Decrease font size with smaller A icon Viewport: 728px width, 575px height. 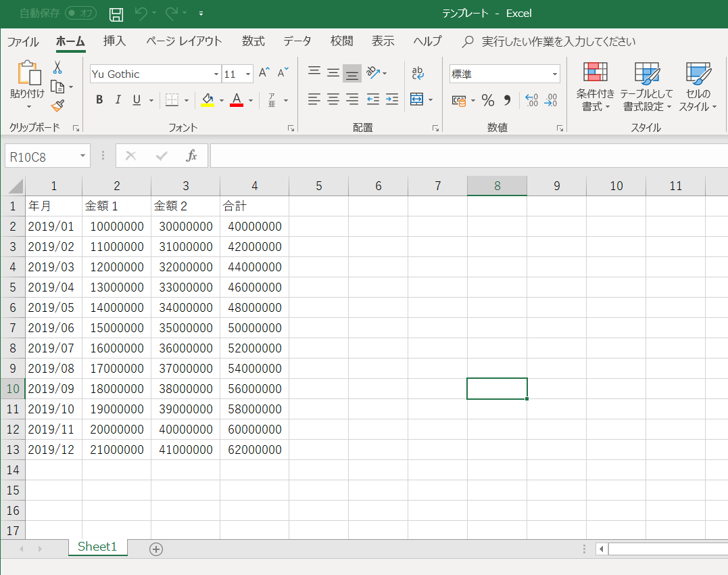coord(283,73)
